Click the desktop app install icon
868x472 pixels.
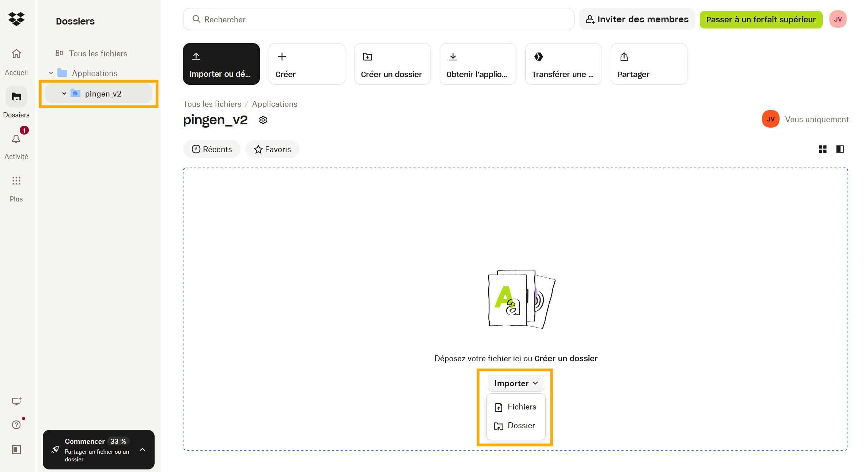(16, 401)
